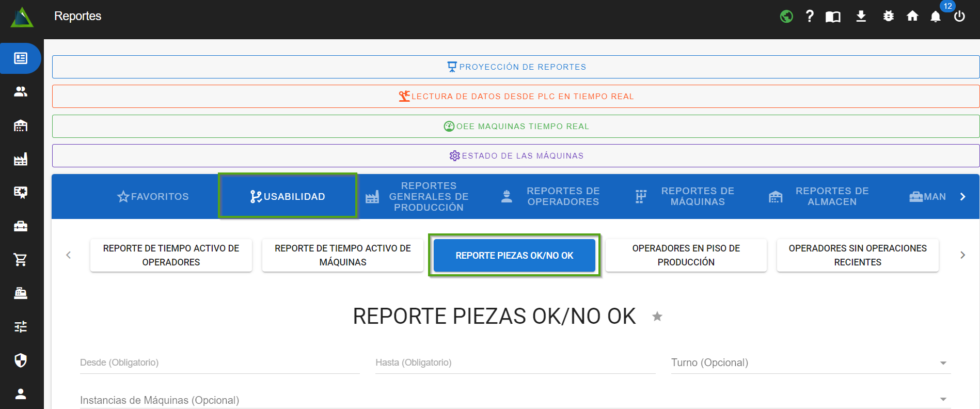
Task: Open the help question mark icon
Action: [809, 17]
